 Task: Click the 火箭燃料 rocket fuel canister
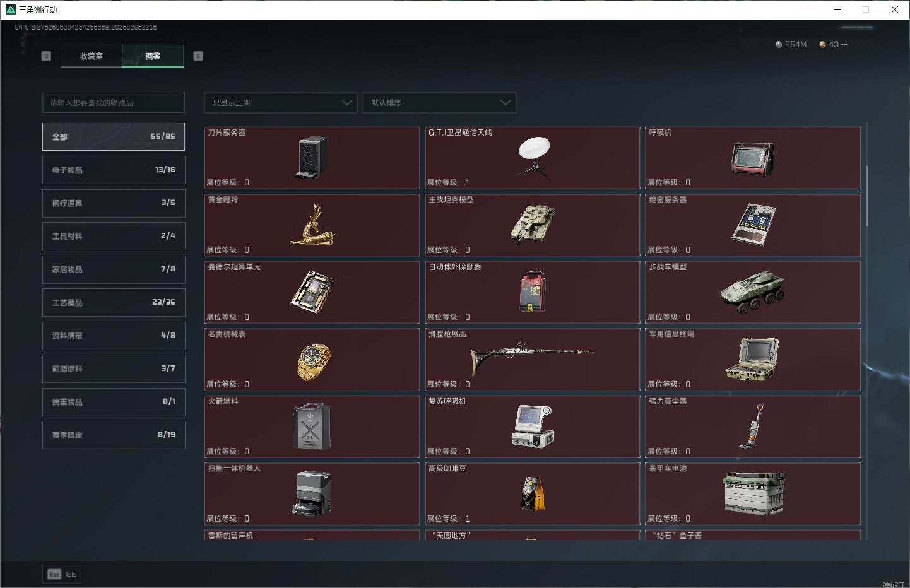(x=312, y=427)
